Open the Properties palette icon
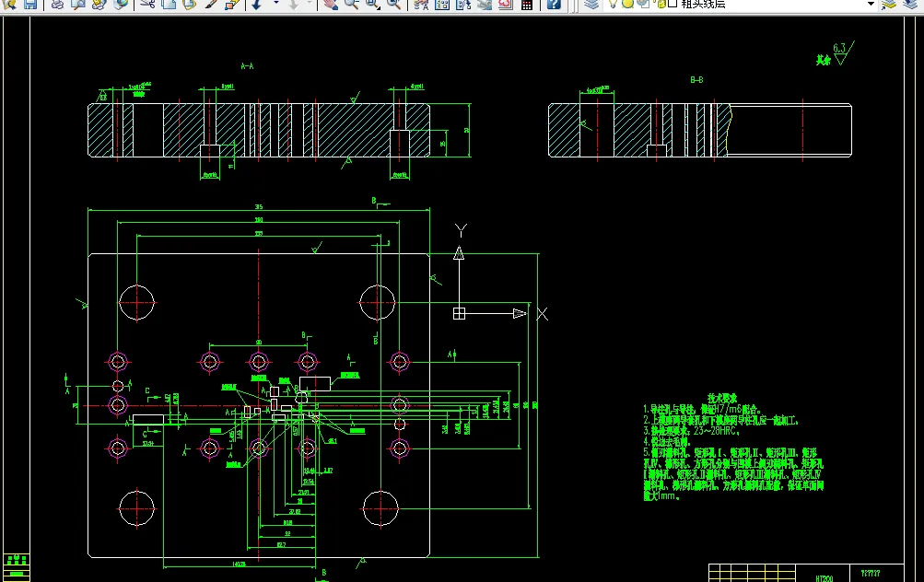The height and width of the screenshot is (582, 924). click(421, 5)
